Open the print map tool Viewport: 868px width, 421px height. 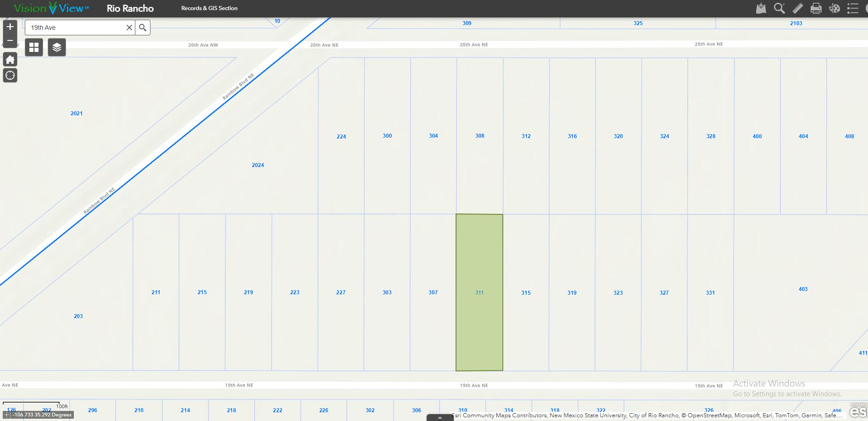[816, 8]
